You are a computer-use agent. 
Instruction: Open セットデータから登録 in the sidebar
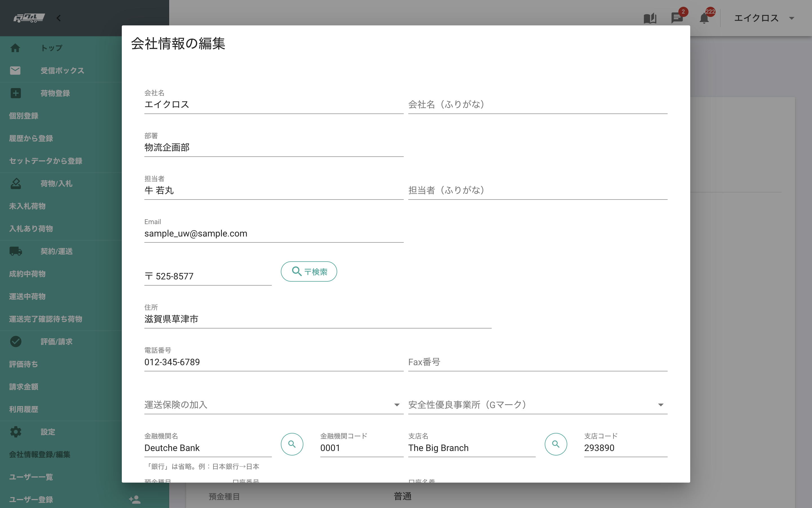(x=46, y=161)
